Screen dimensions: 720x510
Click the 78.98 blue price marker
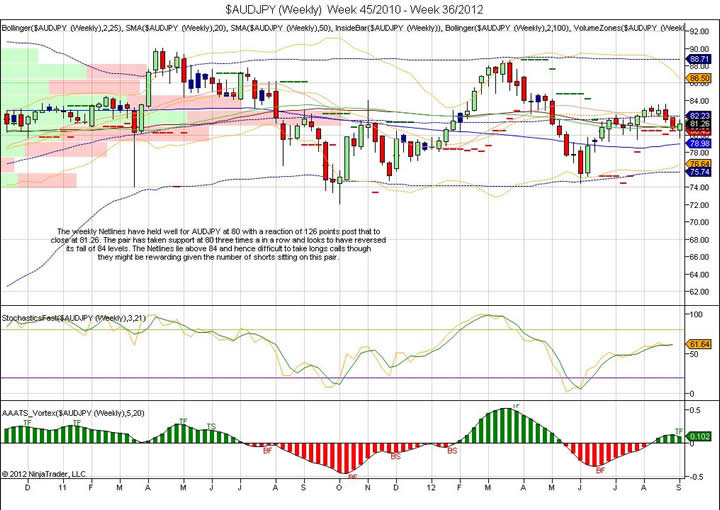click(699, 144)
